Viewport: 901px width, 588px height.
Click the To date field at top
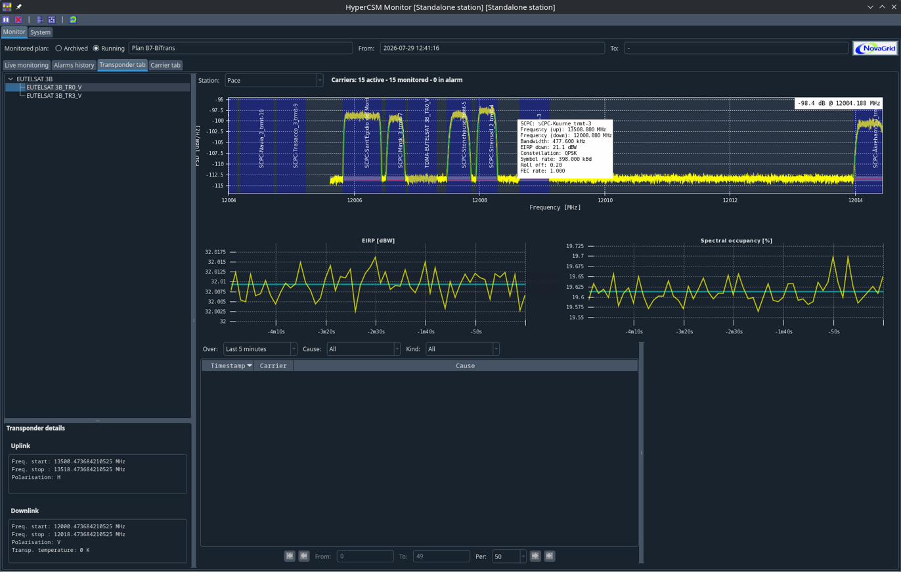pyautogui.click(x=736, y=48)
